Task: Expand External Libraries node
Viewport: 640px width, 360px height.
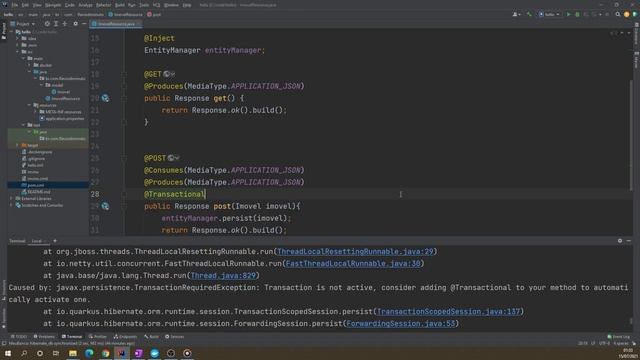Action: [x=11, y=198]
